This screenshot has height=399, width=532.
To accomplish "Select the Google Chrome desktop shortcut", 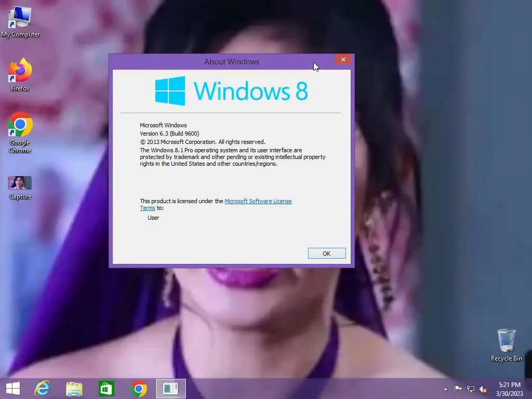I will pyautogui.click(x=20, y=133).
